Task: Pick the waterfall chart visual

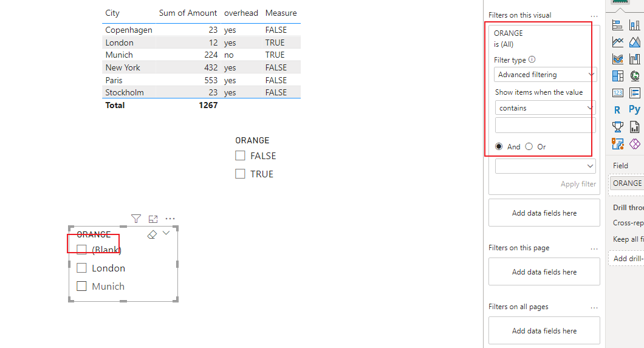Action: (x=634, y=59)
